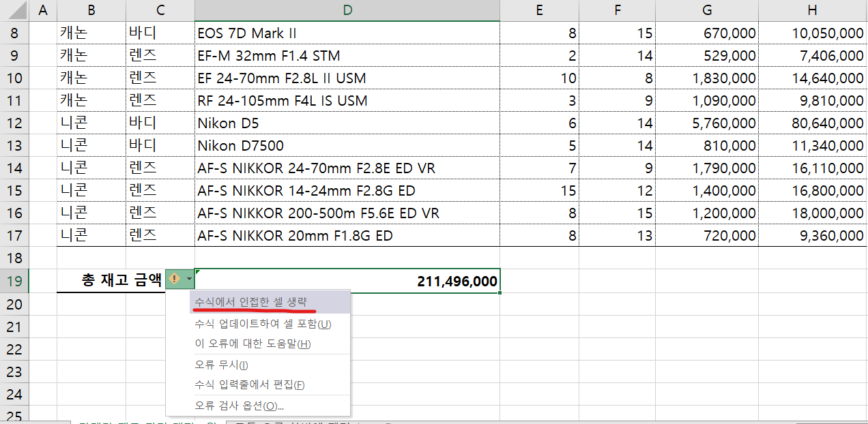Viewport: 868px width, 424px height.
Task: Select column F header
Action: click(618, 10)
